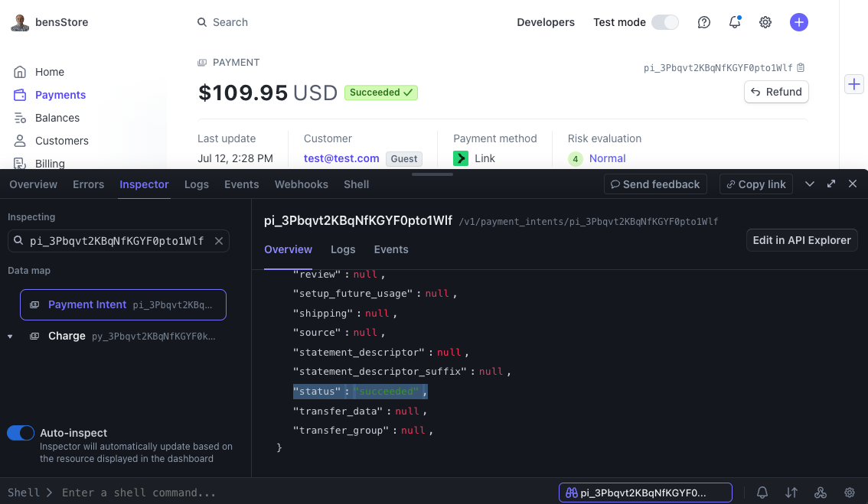This screenshot has height=504, width=868.
Task: Click the up-down arrows icon in footer
Action: pos(791,493)
